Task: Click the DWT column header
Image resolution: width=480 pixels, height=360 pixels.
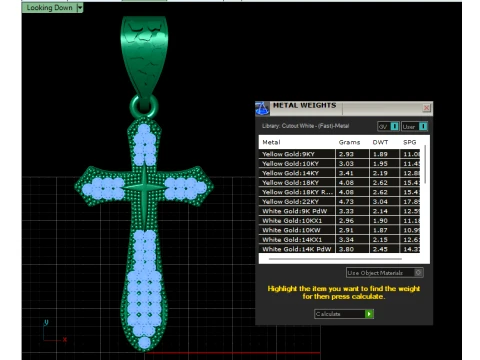Action: [380, 142]
